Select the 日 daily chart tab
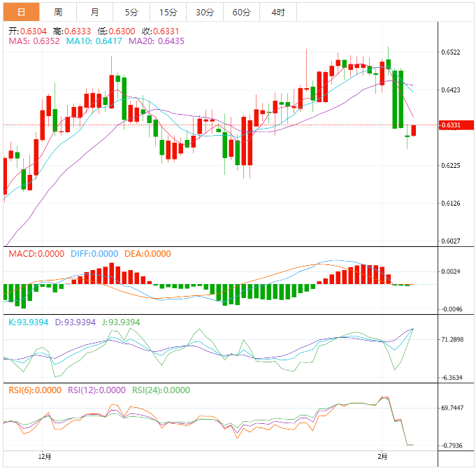The image size is (476, 468). pos(21,12)
